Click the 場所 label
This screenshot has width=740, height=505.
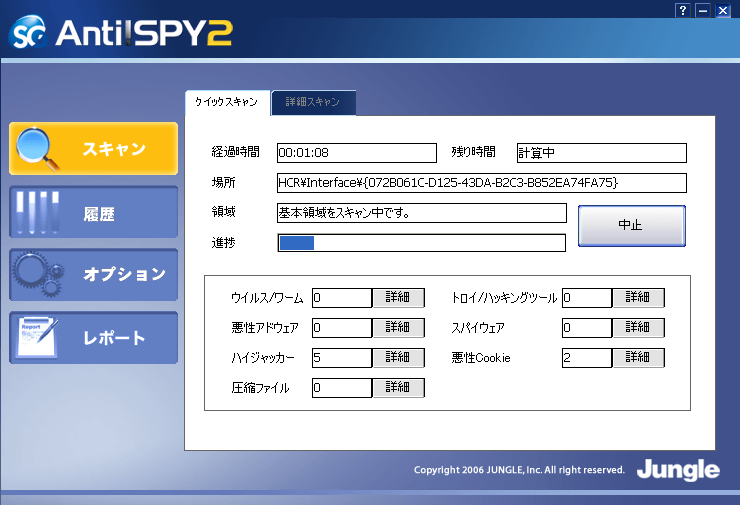223,182
